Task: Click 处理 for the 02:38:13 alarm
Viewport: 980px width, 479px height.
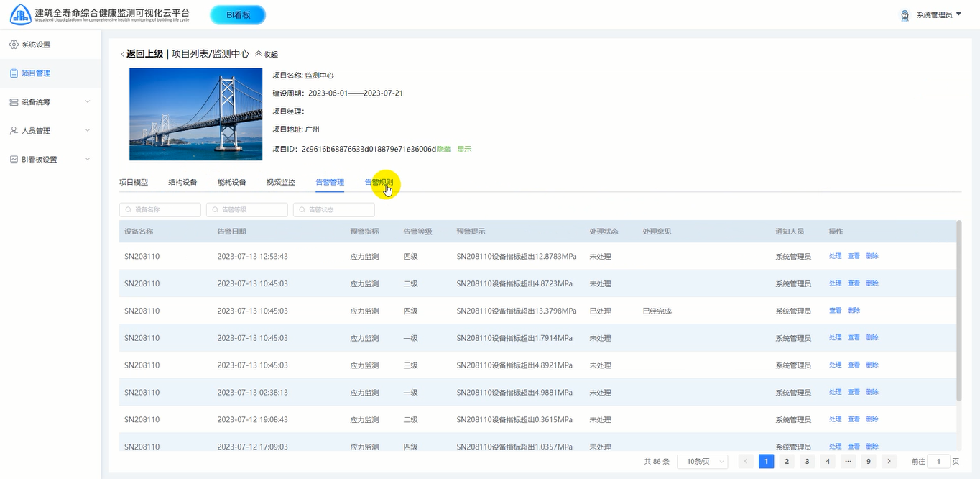Action: click(835, 393)
